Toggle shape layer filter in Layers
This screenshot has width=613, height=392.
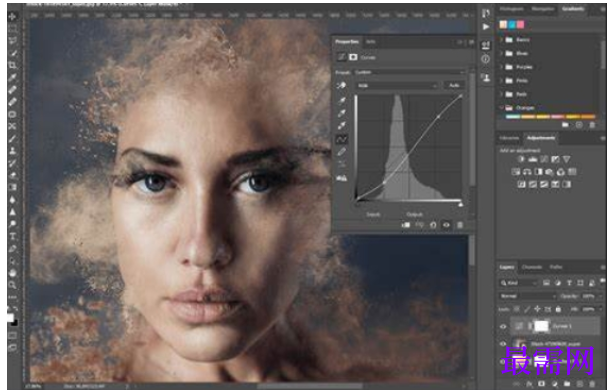(x=581, y=283)
